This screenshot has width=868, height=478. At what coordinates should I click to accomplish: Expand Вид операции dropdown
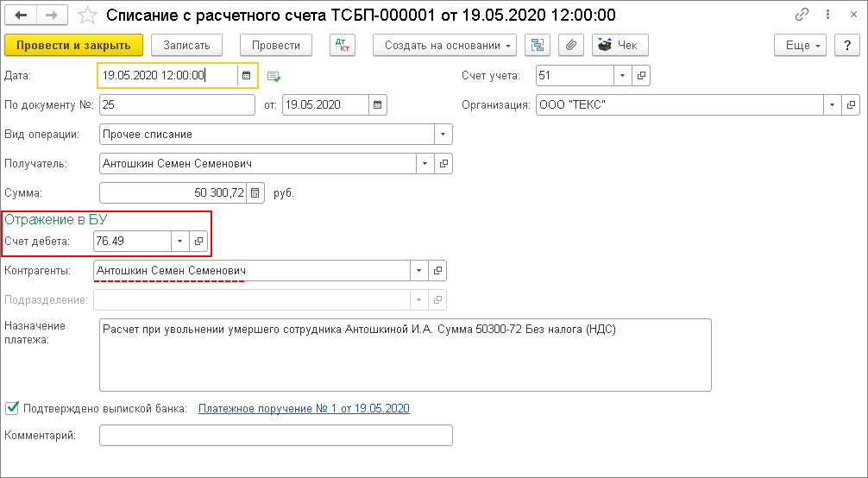pos(443,135)
